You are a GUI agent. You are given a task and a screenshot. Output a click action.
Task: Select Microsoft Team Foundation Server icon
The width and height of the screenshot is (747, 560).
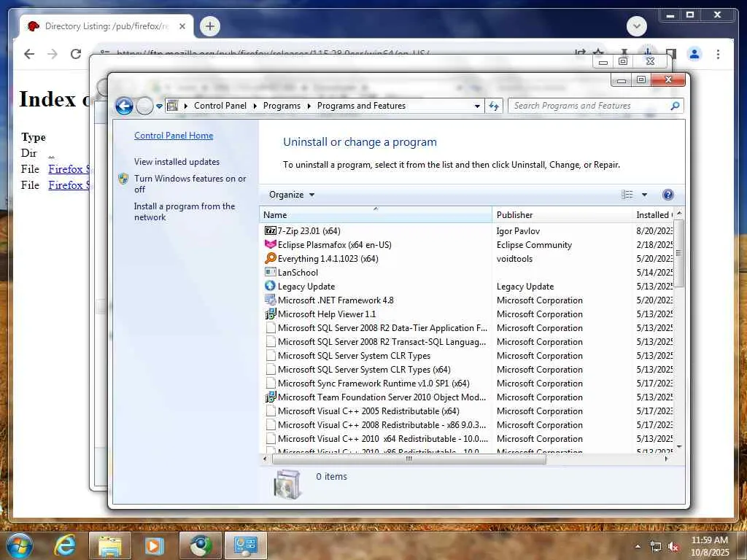270,397
